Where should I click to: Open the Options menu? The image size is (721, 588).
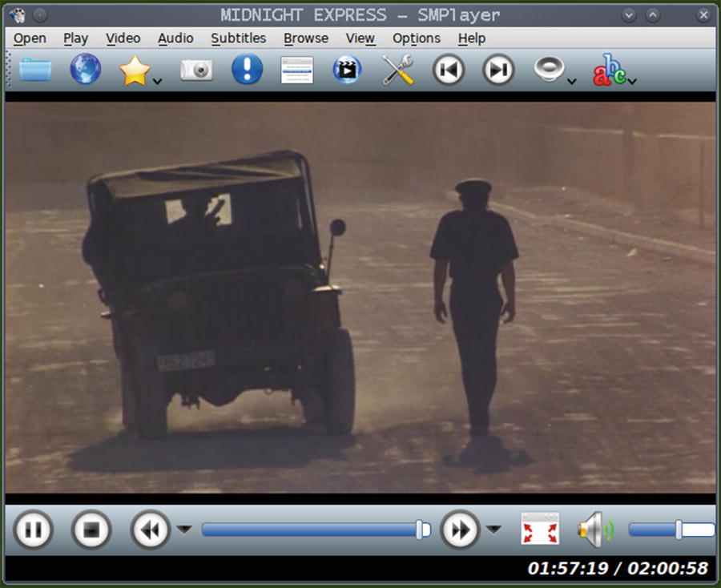tap(417, 38)
